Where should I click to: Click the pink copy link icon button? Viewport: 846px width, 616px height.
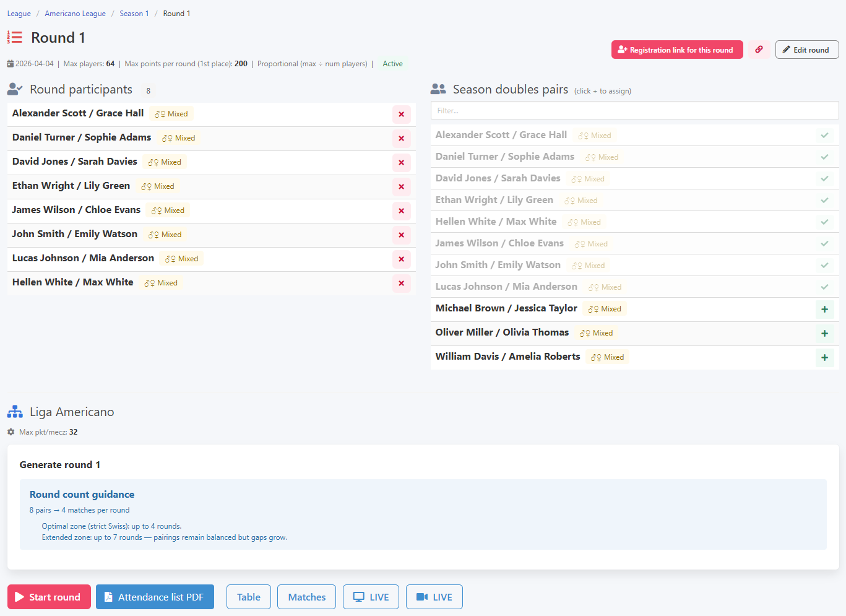pyautogui.click(x=759, y=50)
